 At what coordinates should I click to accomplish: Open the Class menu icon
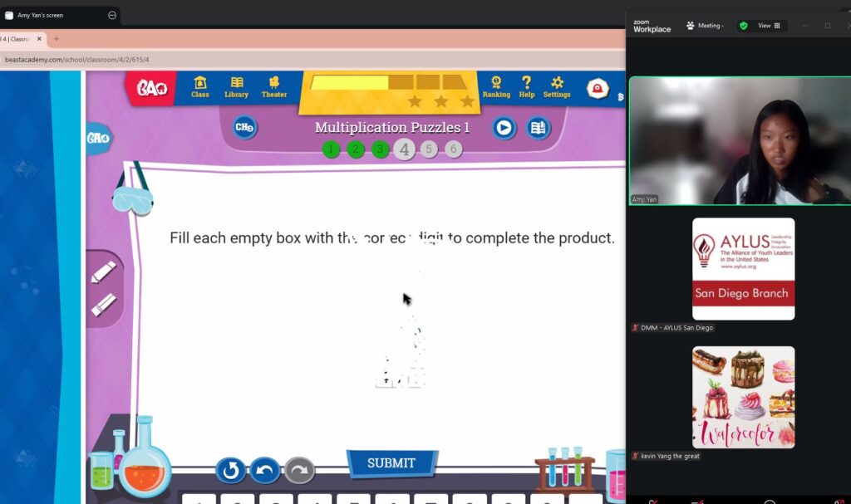click(x=200, y=86)
